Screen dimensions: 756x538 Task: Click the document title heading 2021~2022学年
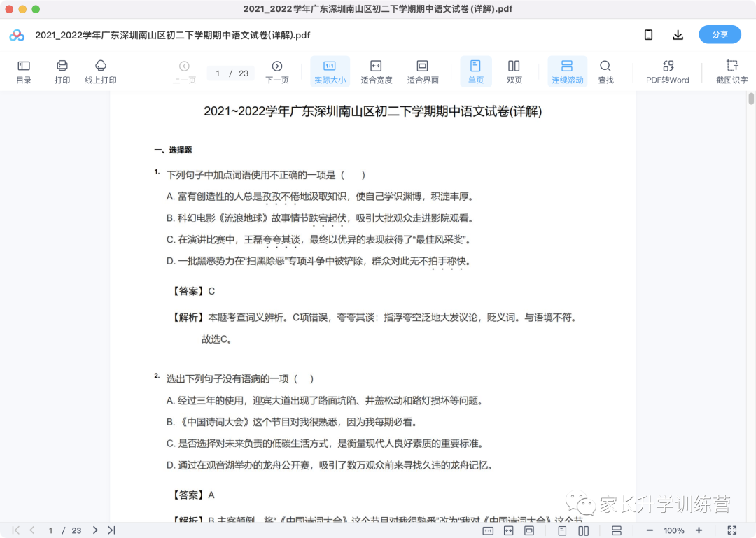372,111
